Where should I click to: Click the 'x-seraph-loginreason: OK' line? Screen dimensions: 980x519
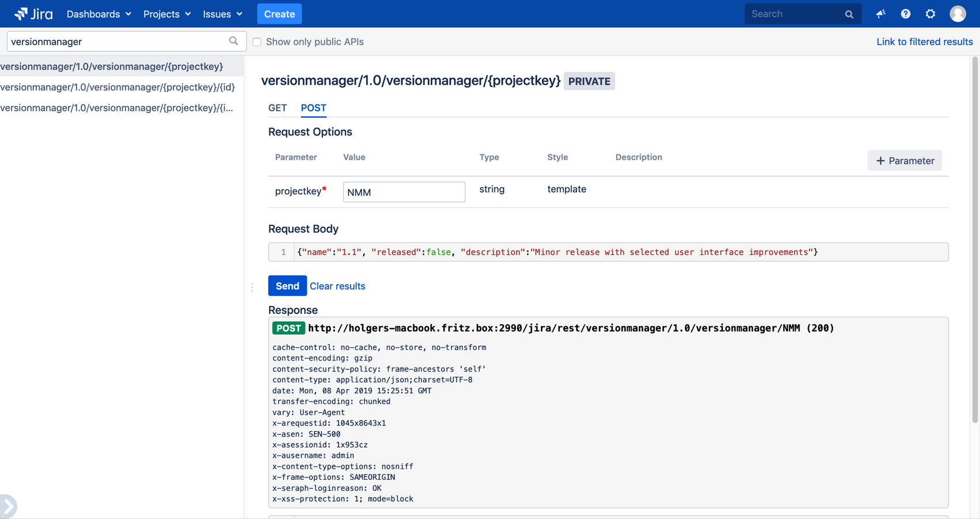(327, 488)
